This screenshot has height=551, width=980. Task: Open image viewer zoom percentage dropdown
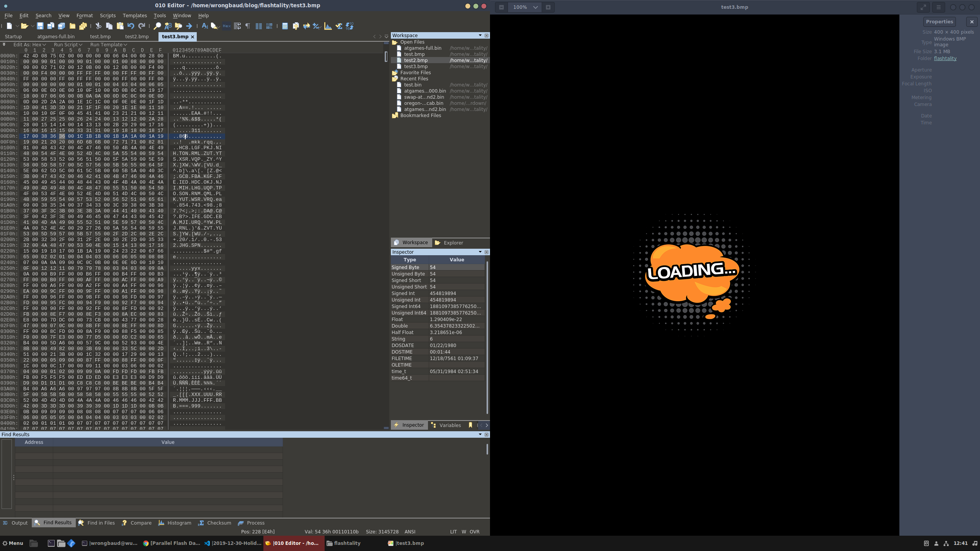(x=535, y=7)
